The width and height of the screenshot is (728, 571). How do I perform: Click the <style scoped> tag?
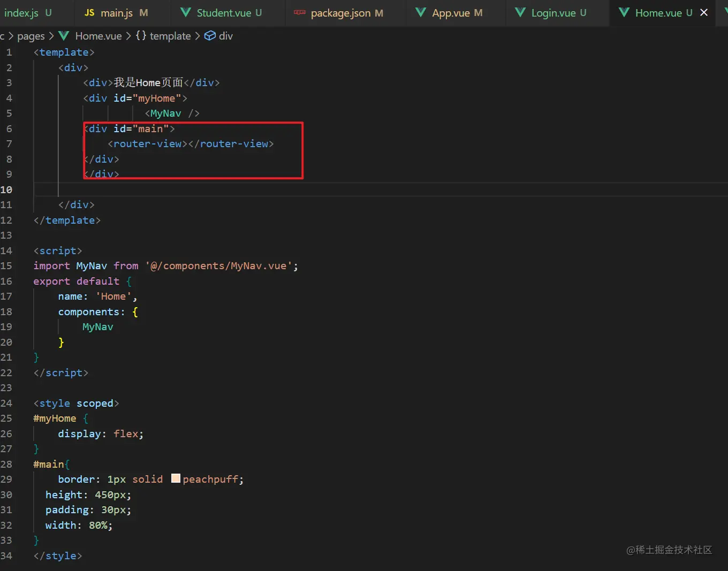pos(76,403)
